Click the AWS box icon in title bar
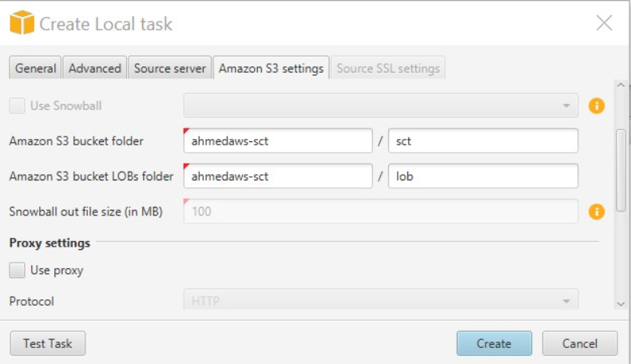Image resolution: width=631 pixels, height=364 pixels. pyautogui.click(x=22, y=23)
